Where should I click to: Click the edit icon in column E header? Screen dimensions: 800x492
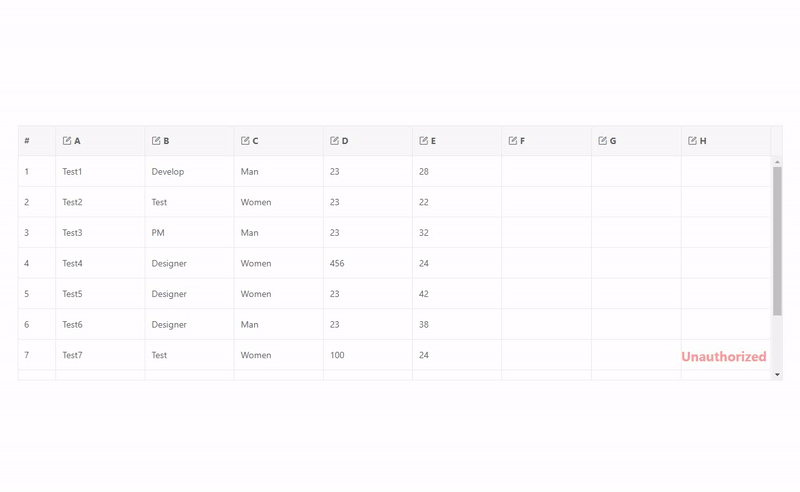pyautogui.click(x=424, y=141)
